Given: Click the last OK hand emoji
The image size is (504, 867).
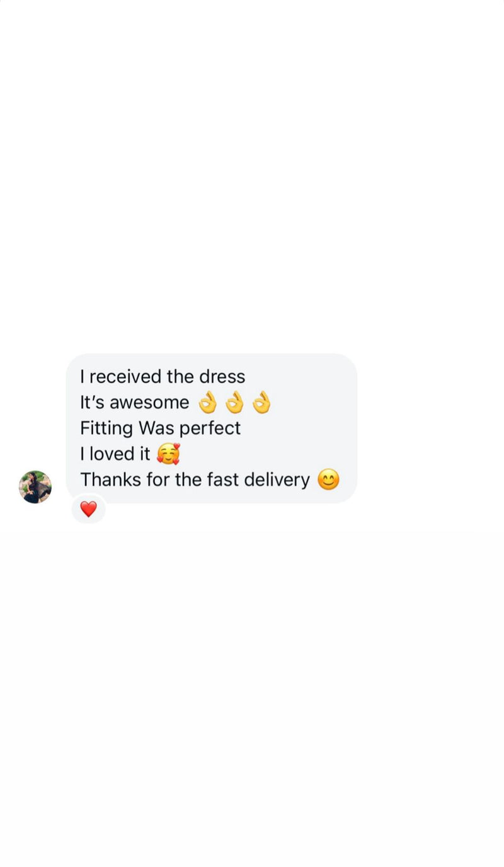Looking at the screenshot, I should pyautogui.click(x=261, y=402).
